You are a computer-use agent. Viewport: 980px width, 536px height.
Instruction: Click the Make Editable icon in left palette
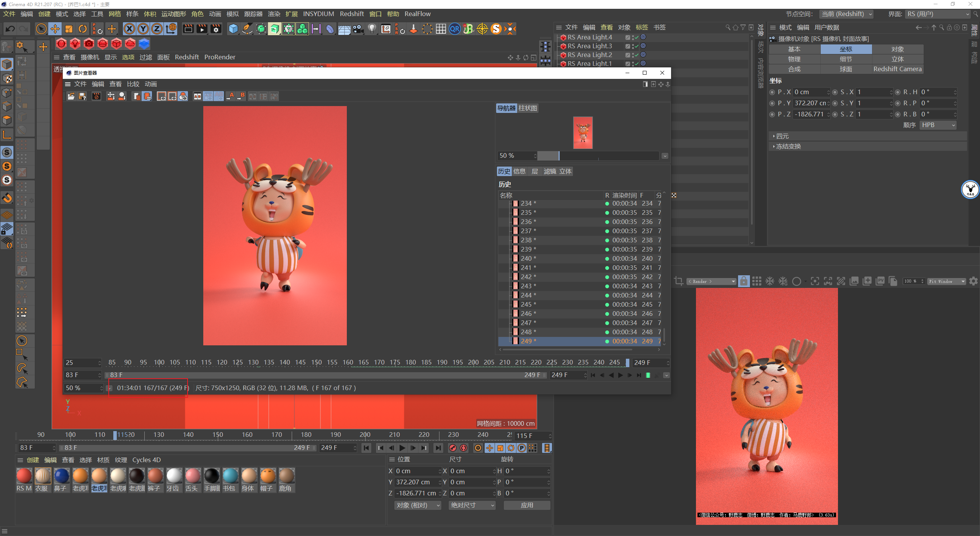click(7, 47)
